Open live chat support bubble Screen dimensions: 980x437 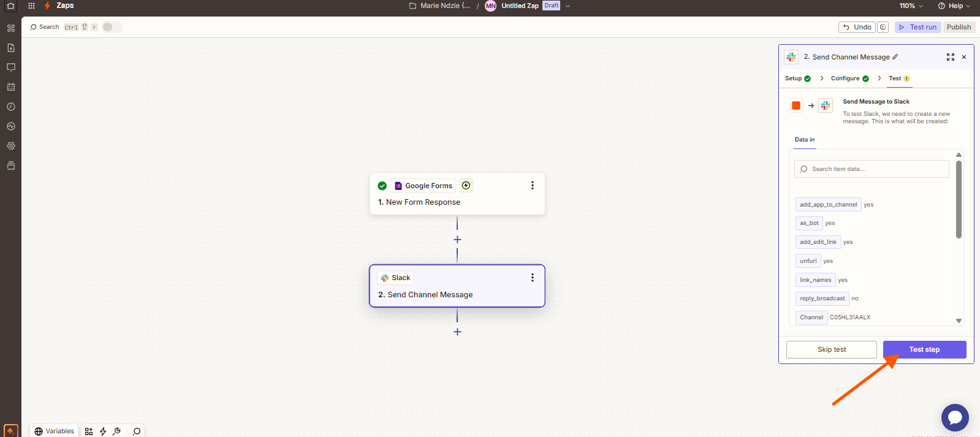coord(955,417)
